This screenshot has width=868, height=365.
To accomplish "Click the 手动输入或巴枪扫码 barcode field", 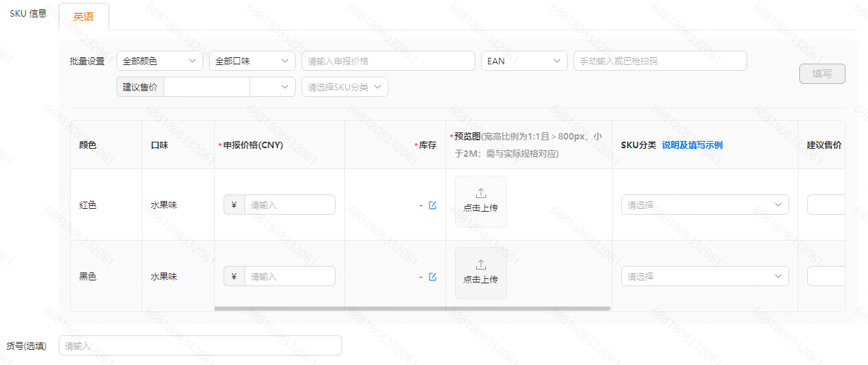I will (x=659, y=61).
